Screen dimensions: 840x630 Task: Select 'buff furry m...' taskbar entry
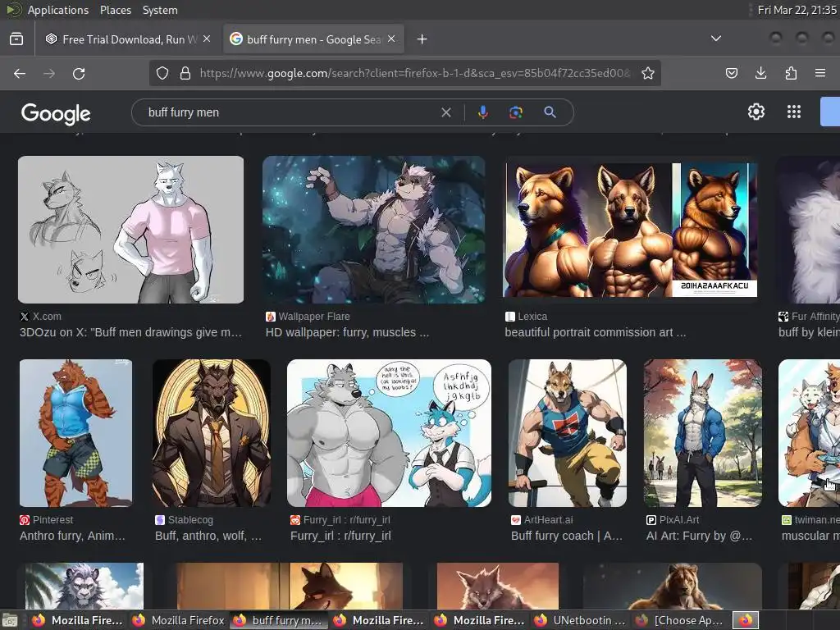pyautogui.click(x=279, y=620)
